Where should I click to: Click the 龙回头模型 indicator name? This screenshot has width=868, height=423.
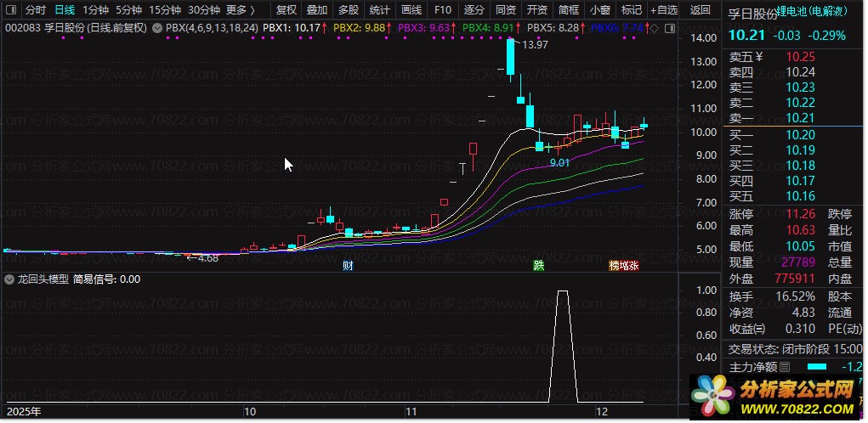coord(43,279)
